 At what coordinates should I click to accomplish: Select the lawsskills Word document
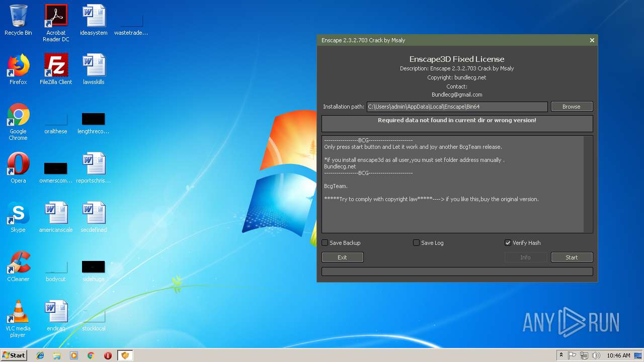point(94,69)
